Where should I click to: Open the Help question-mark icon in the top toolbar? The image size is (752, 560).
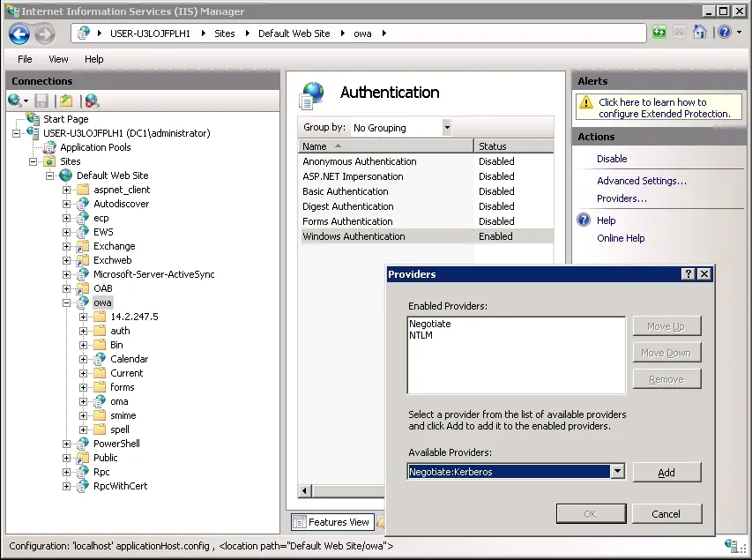[725, 33]
